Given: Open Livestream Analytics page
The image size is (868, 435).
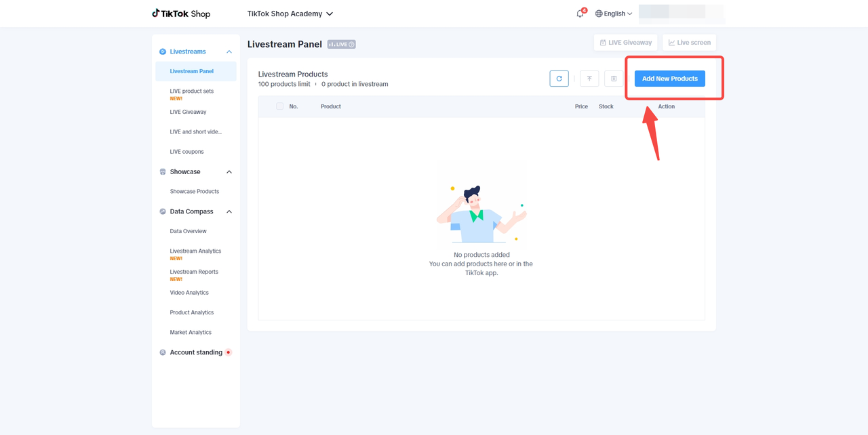Looking at the screenshot, I should point(195,251).
